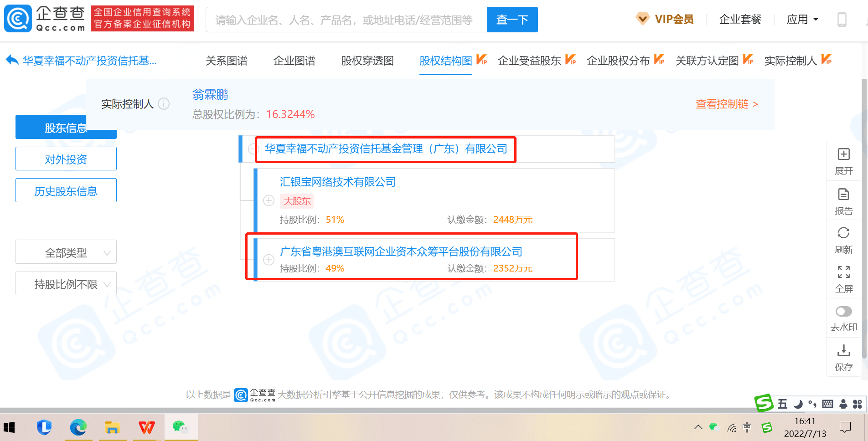Click the company search input field
Screen dimensions: 868x441
(x=346, y=20)
